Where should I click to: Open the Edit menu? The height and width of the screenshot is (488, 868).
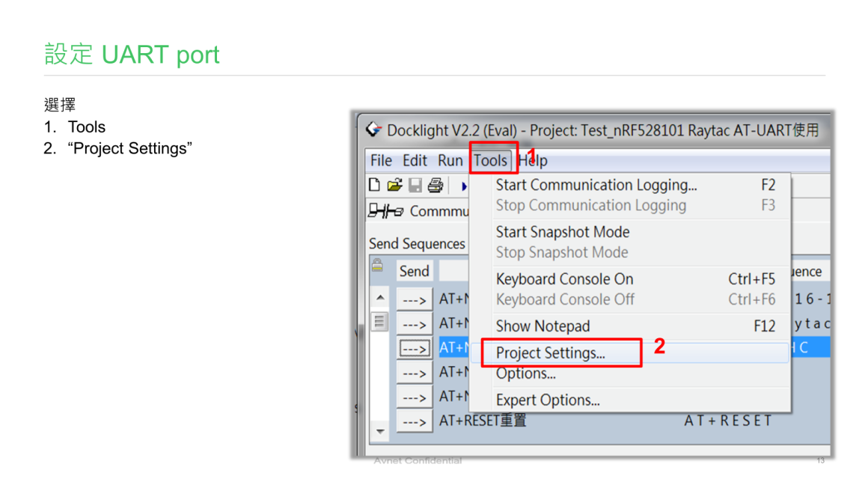(415, 160)
